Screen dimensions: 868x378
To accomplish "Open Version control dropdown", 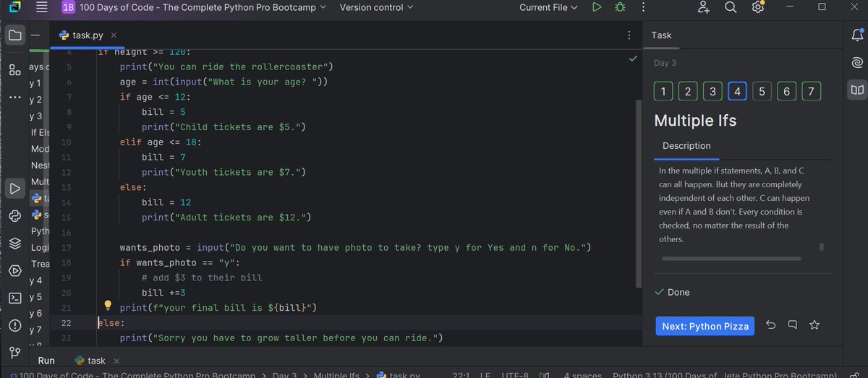I will pos(376,7).
